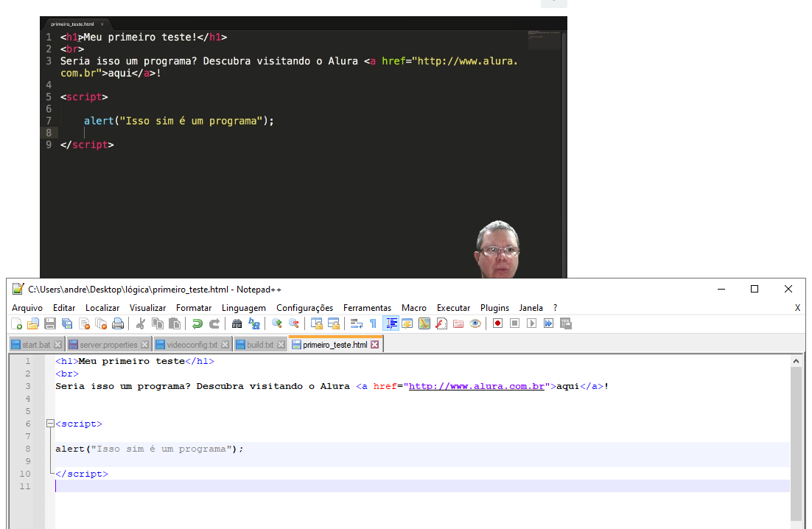Open the Janela menu
Viewport: 812px width, 529px height.
[531, 308]
